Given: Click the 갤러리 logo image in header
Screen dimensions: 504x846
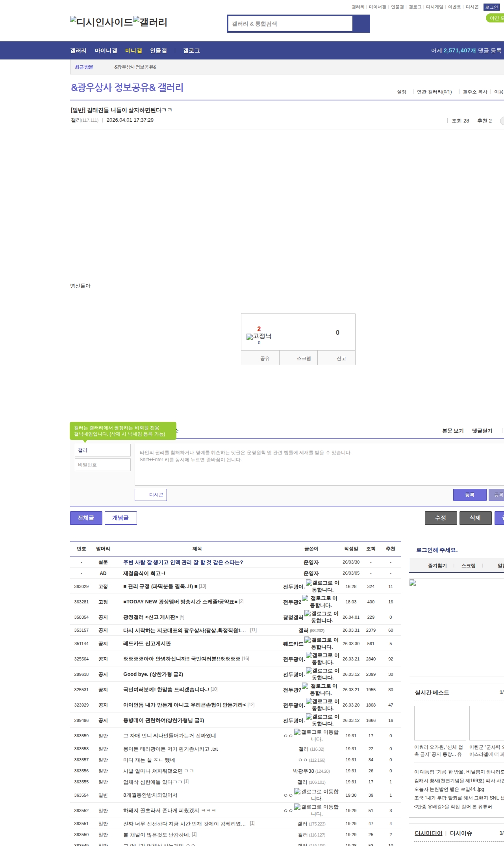Looking at the screenshot, I should pos(150,22).
